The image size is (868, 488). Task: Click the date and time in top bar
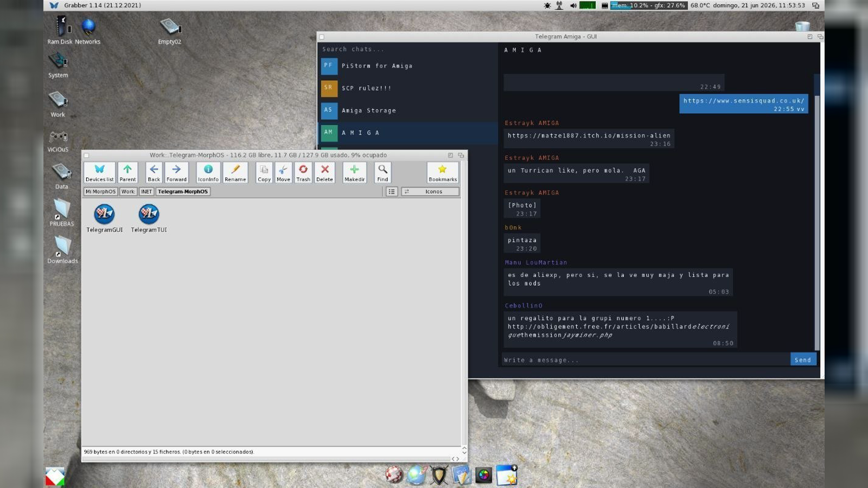pos(759,5)
